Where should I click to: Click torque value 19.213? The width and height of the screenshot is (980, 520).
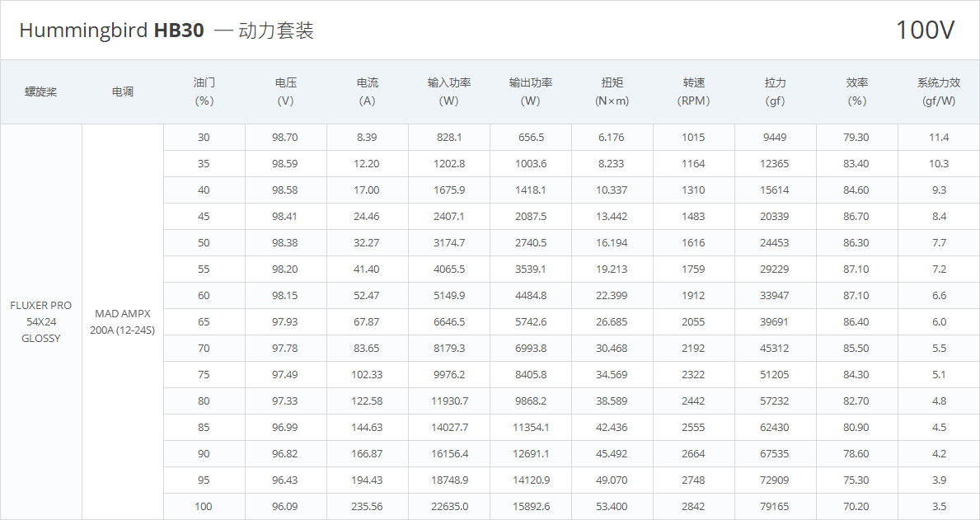tap(612, 269)
